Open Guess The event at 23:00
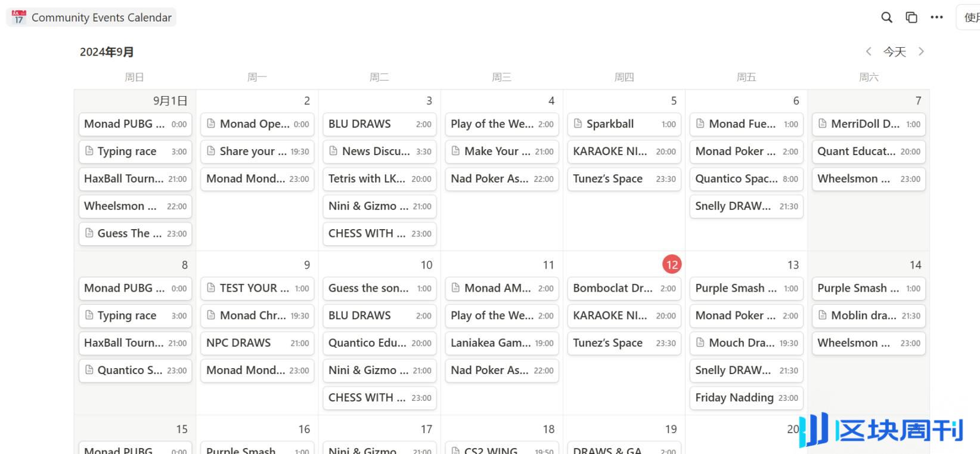The height and width of the screenshot is (454, 980). tap(135, 233)
